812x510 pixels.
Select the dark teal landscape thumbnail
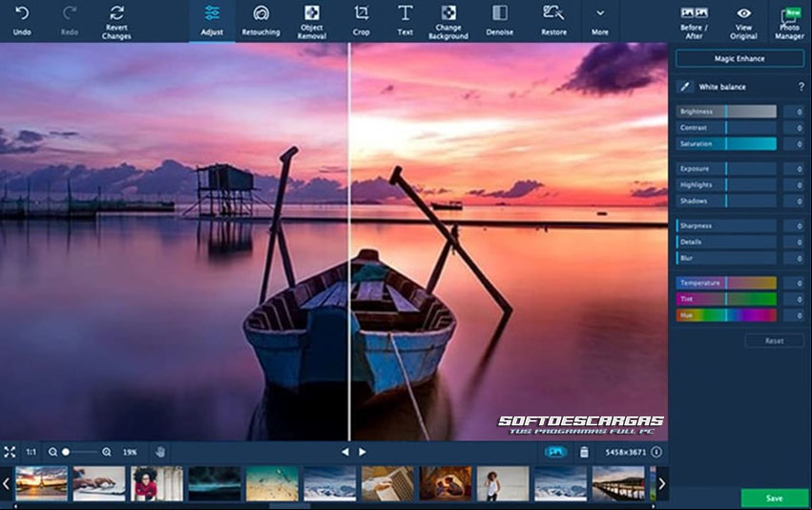tap(215, 483)
